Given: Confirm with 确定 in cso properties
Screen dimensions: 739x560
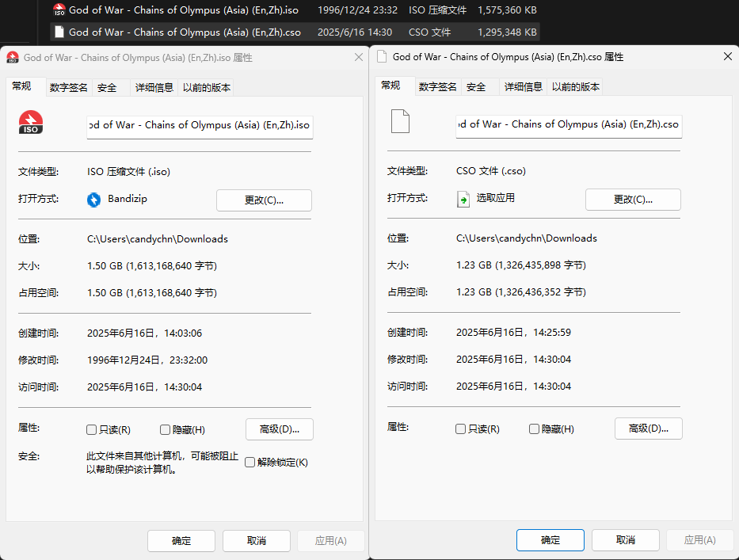Looking at the screenshot, I should [550, 539].
